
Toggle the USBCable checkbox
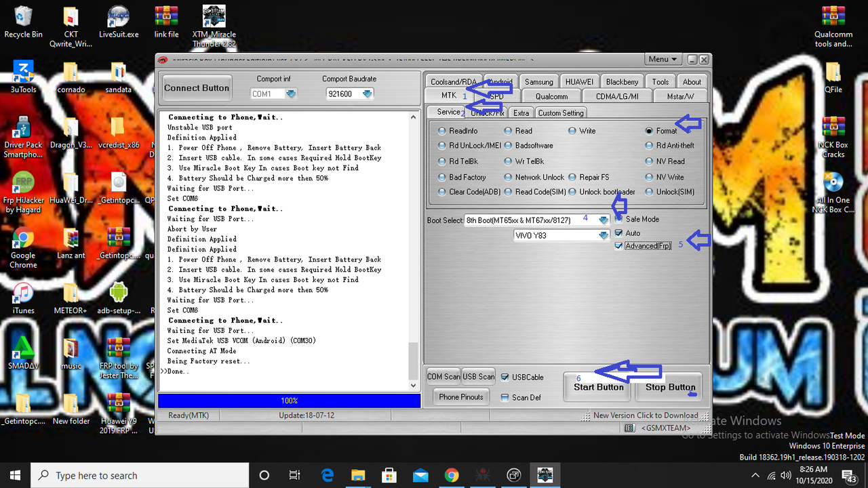click(x=505, y=377)
